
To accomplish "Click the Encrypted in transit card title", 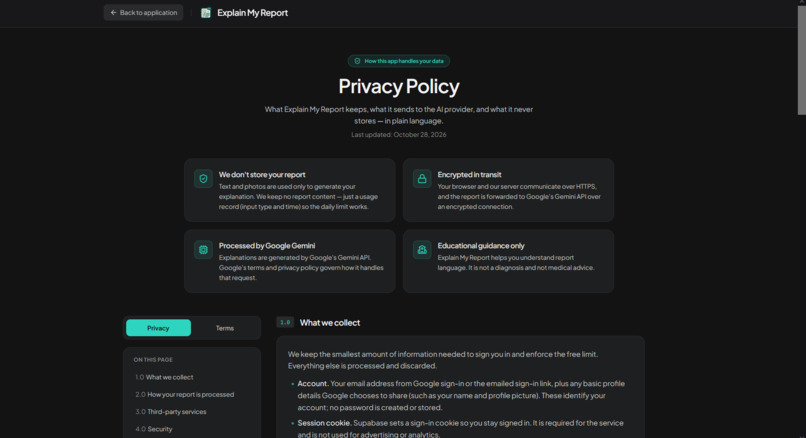I will coord(469,175).
